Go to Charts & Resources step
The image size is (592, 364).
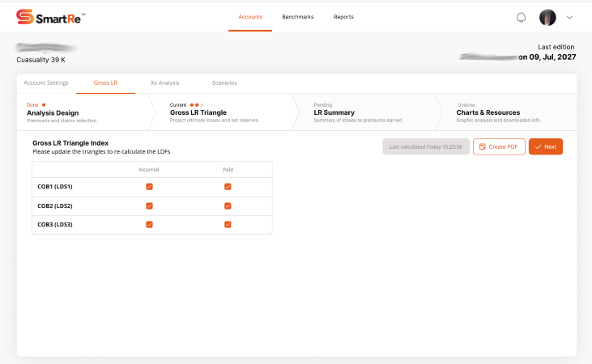[x=506, y=112]
